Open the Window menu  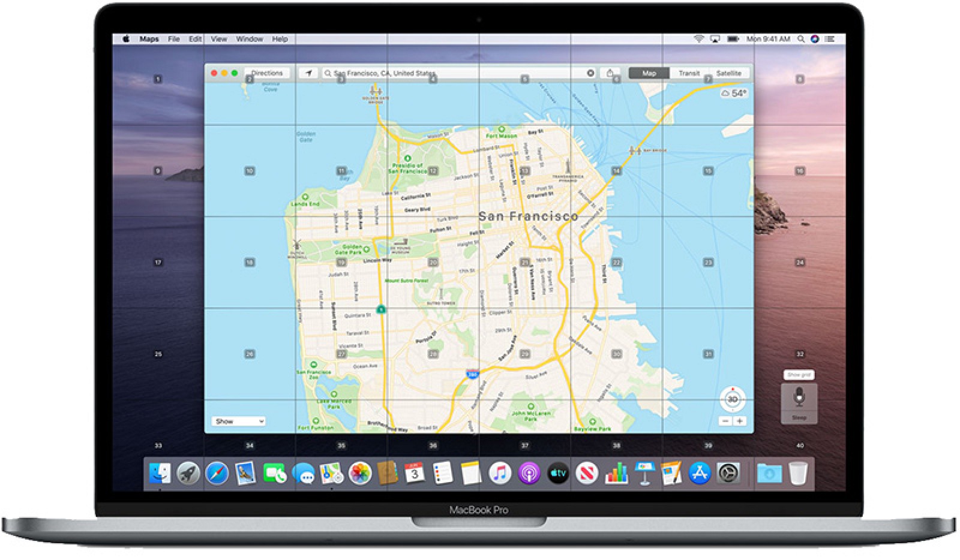coord(249,39)
